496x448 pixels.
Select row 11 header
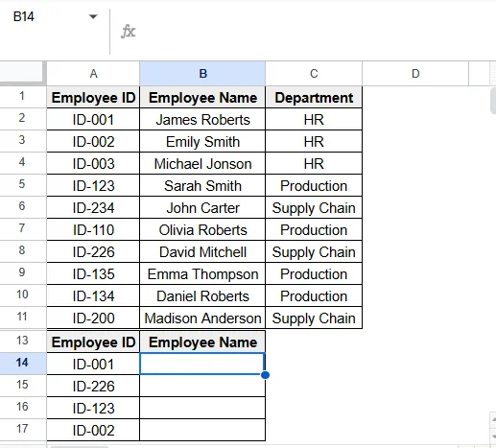click(x=22, y=317)
